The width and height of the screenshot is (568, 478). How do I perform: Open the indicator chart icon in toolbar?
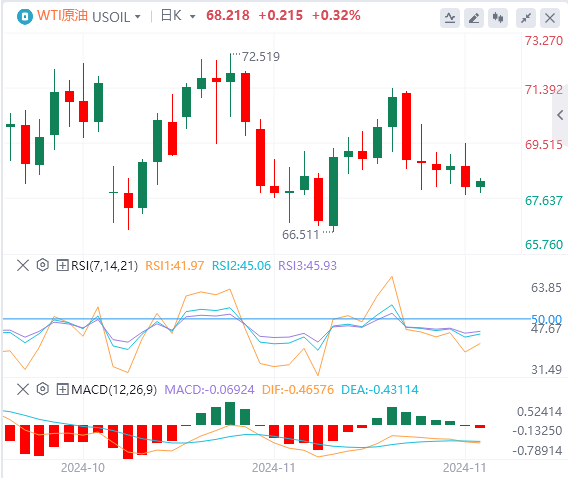450,18
